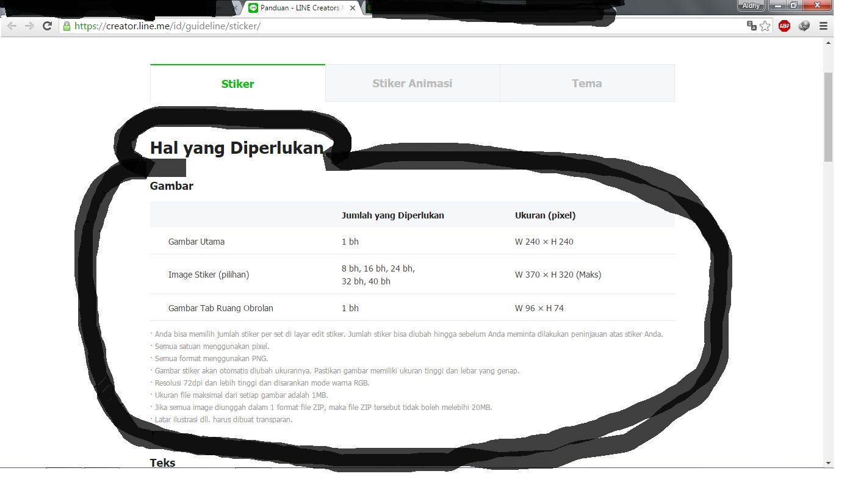Click the scrollbar up arrow

[828, 43]
